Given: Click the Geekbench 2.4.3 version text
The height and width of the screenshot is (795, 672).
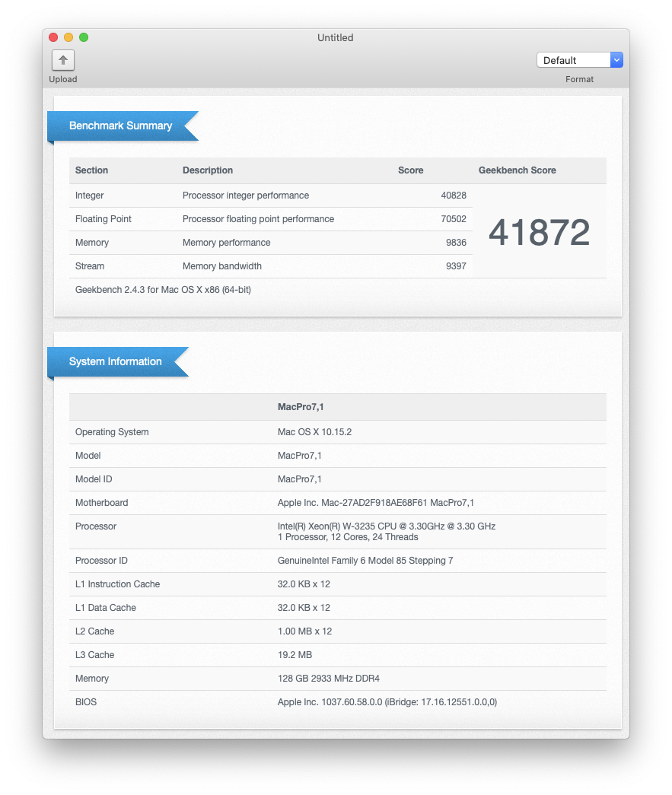Looking at the screenshot, I should (163, 290).
